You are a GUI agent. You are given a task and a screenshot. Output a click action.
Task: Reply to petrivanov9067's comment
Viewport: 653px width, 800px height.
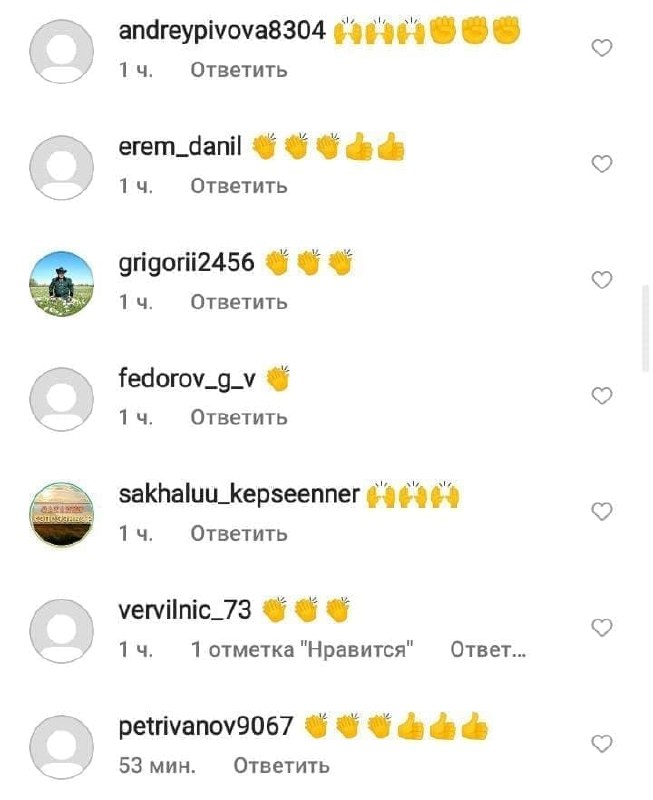pos(282,765)
